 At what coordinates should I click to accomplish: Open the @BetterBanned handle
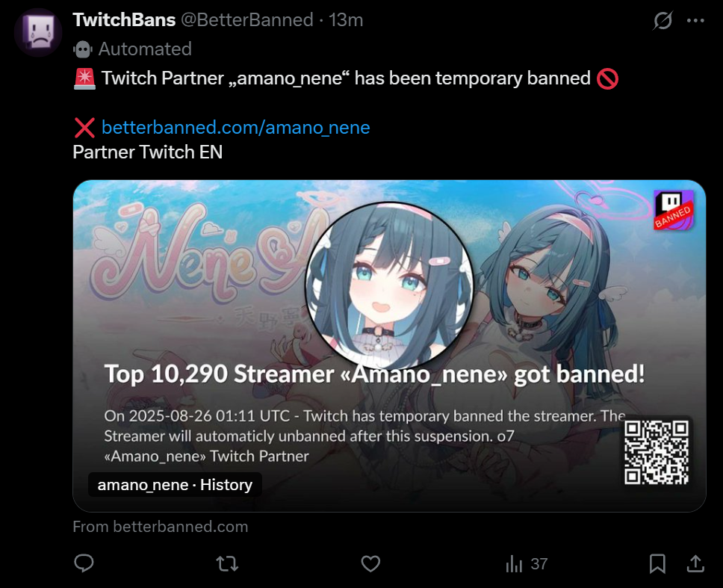[246, 20]
